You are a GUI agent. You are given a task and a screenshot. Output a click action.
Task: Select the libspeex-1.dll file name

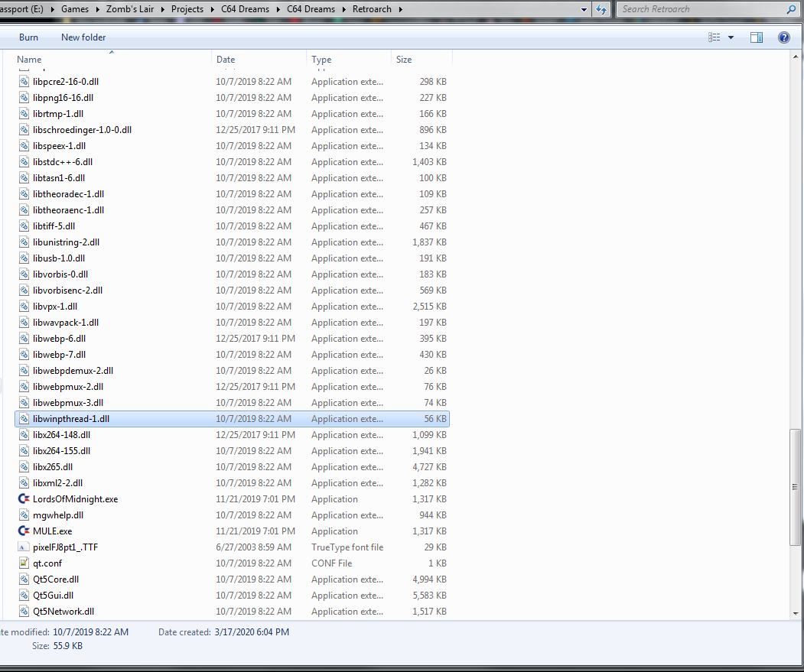coord(59,145)
